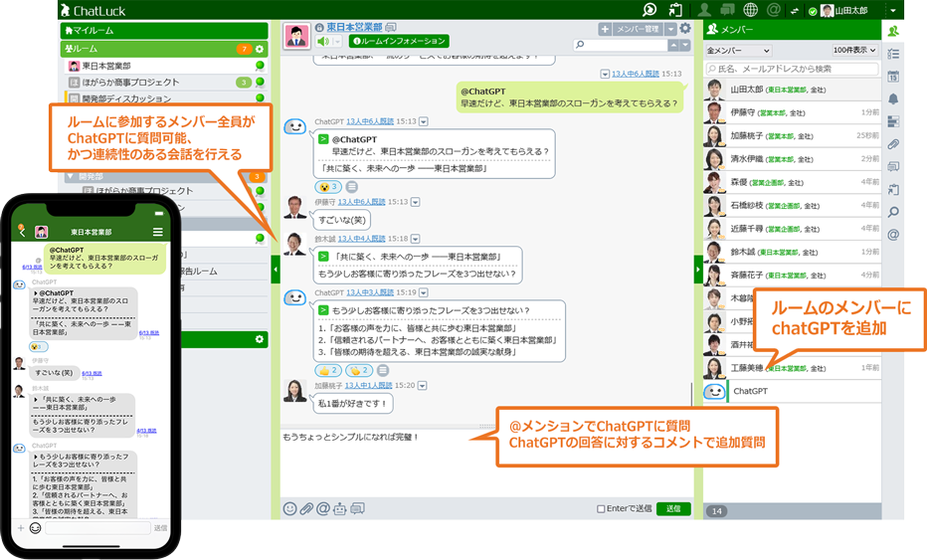Open 13人中1人既読 link on 加藤桃子 message
The image size is (927, 560).
368,386
